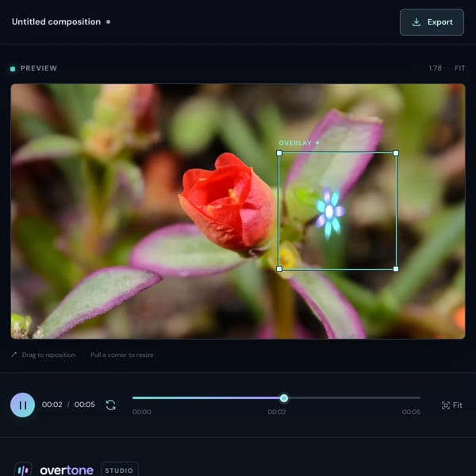This screenshot has height=476, width=476.
Task: Pause playback with the pause button
Action: (22, 405)
